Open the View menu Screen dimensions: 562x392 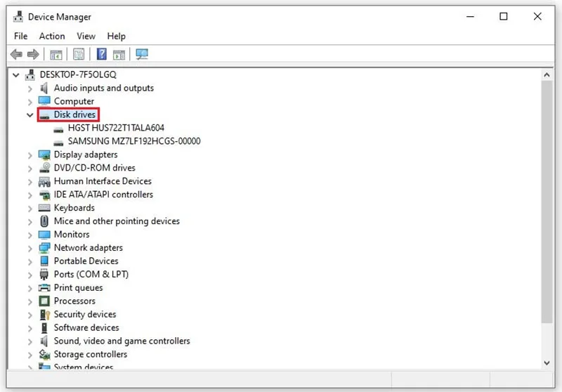point(86,37)
